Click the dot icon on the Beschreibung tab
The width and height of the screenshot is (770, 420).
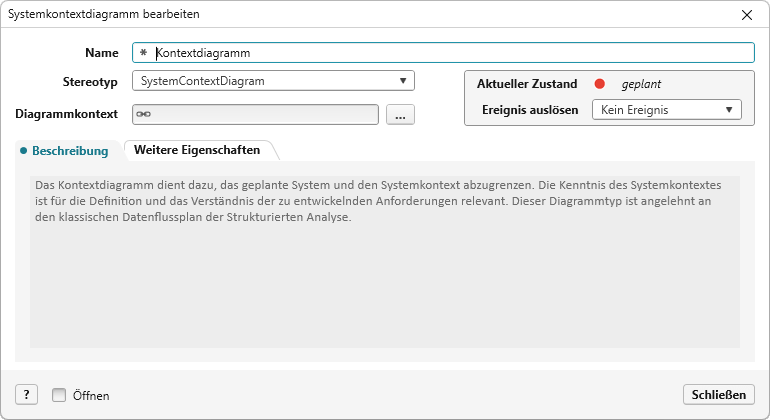click(23, 151)
